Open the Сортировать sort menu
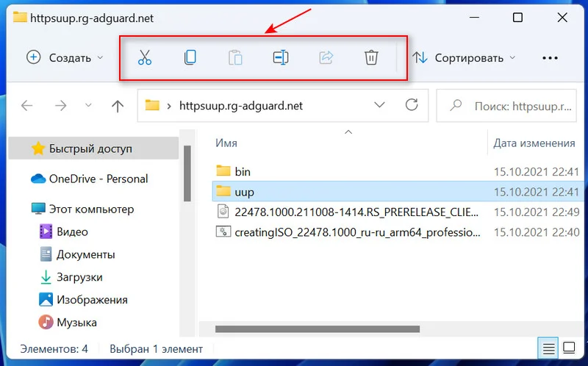The height and width of the screenshot is (366, 588). pyautogui.click(x=464, y=58)
